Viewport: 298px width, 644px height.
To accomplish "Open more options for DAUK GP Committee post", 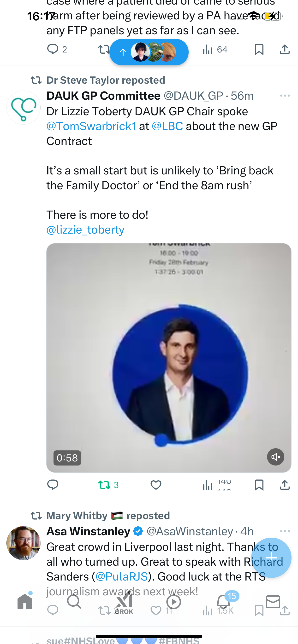I will click(x=285, y=96).
